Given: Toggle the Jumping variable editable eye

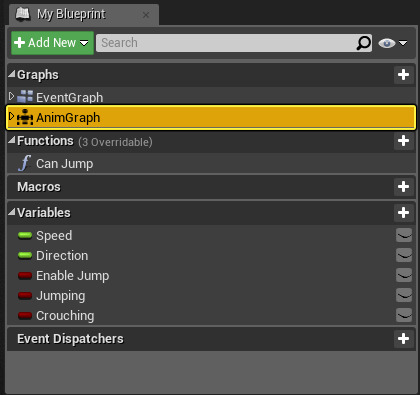Looking at the screenshot, I should click(404, 295).
